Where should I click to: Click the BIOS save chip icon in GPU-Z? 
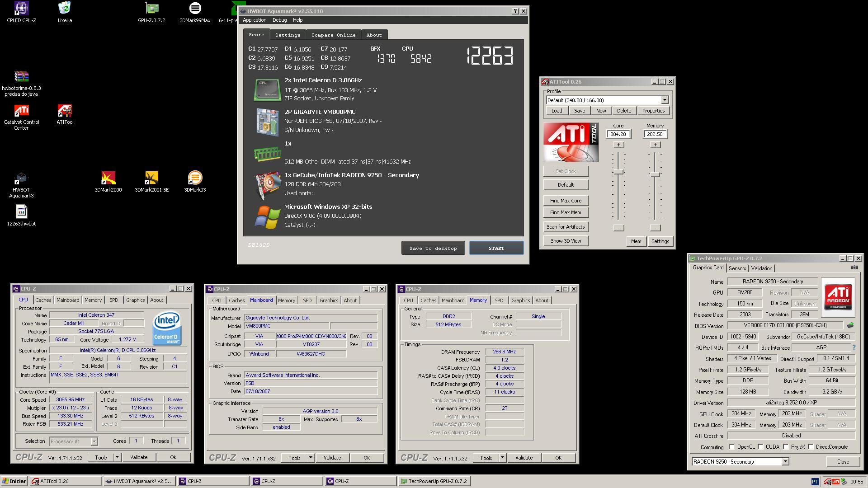850,325
